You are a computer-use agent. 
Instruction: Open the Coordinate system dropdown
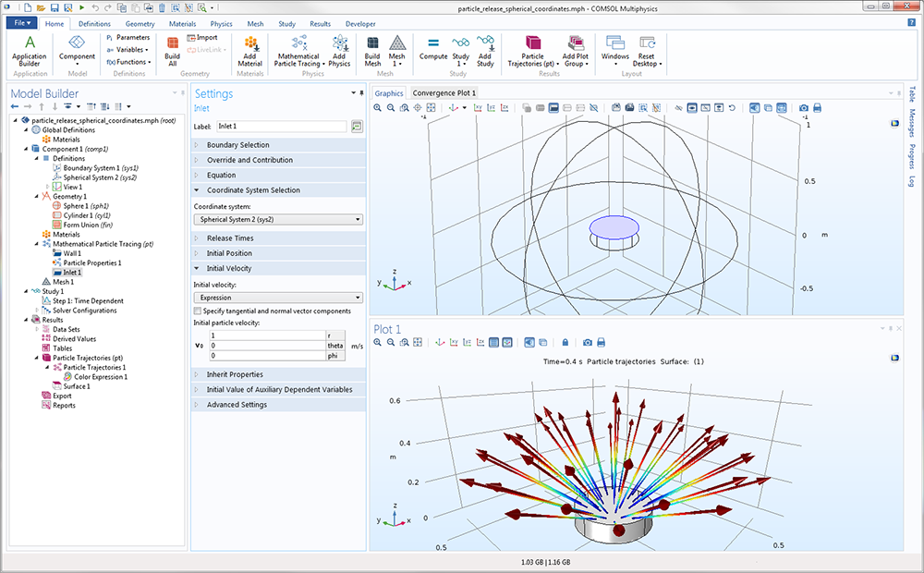(277, 219)
